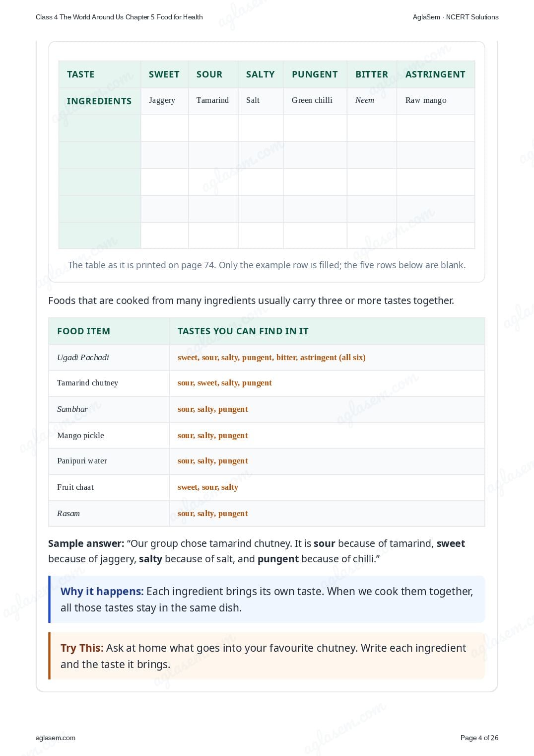Screen dimensions: 534x756
Task: Select the SWEET column header
Action: pos(164,75)
